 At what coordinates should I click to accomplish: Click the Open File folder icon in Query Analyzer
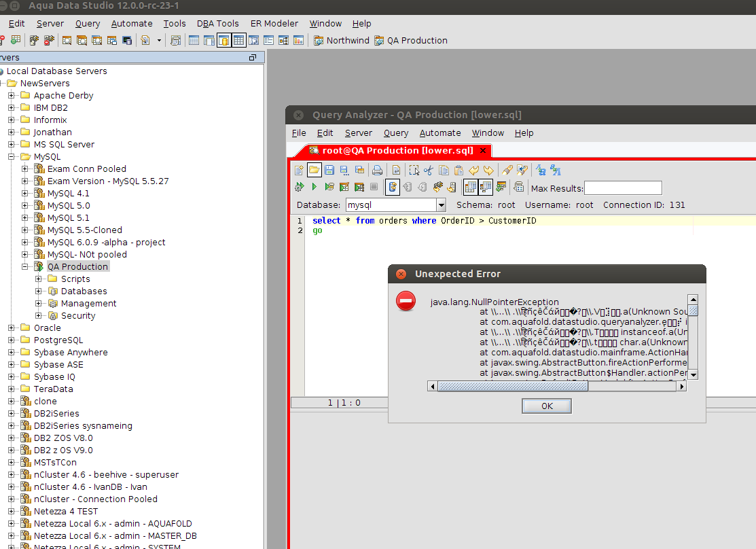pyautogui.click(x=314, y=170)
